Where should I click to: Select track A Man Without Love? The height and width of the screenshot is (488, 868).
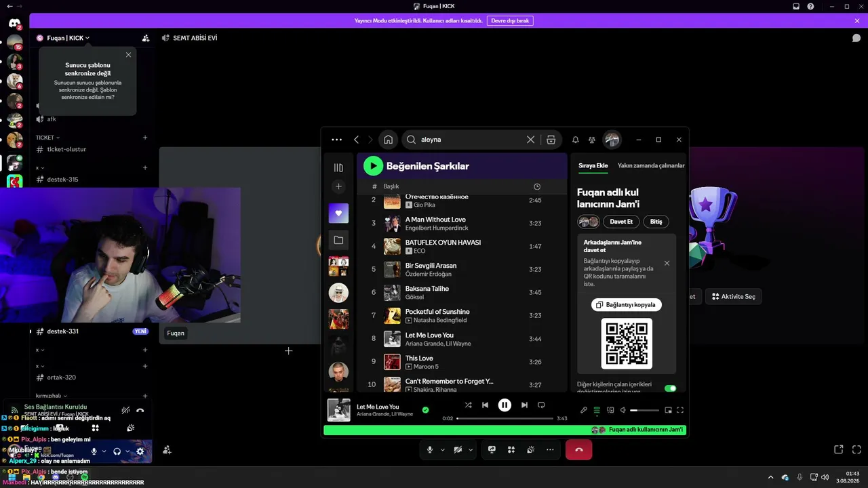coord(462,223)
